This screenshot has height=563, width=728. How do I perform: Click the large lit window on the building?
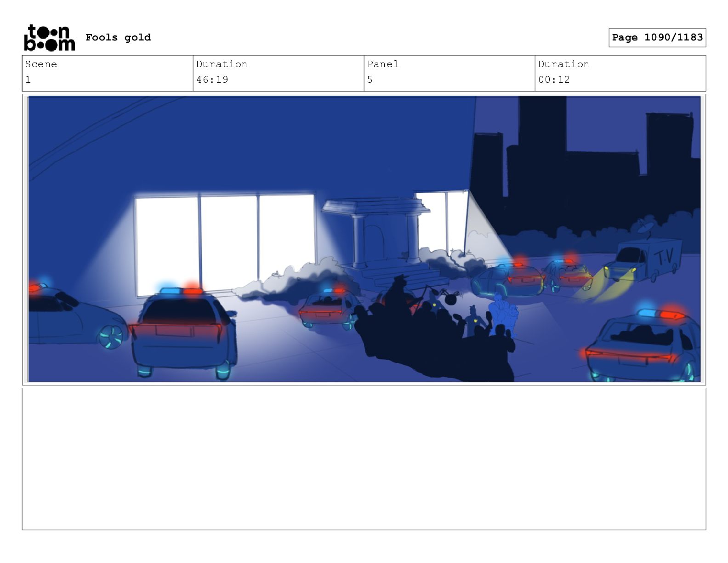pos(225,244)
